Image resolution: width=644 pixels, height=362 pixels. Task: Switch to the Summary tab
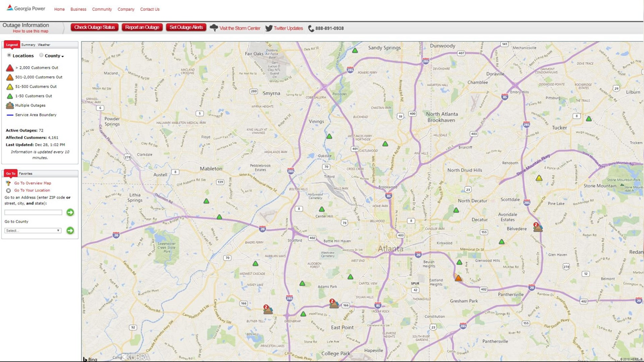[x=28, y=45]
